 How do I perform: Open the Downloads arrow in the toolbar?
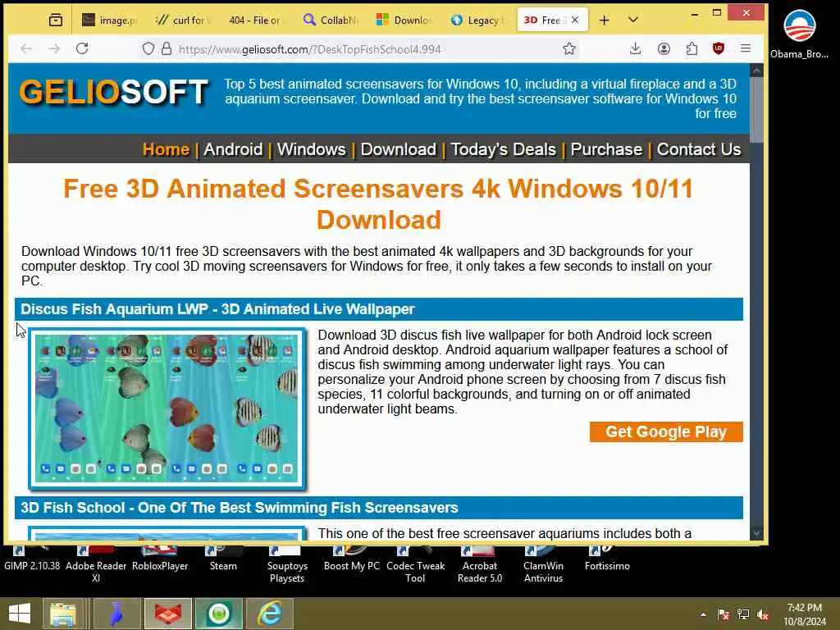[x=636, y=48]
